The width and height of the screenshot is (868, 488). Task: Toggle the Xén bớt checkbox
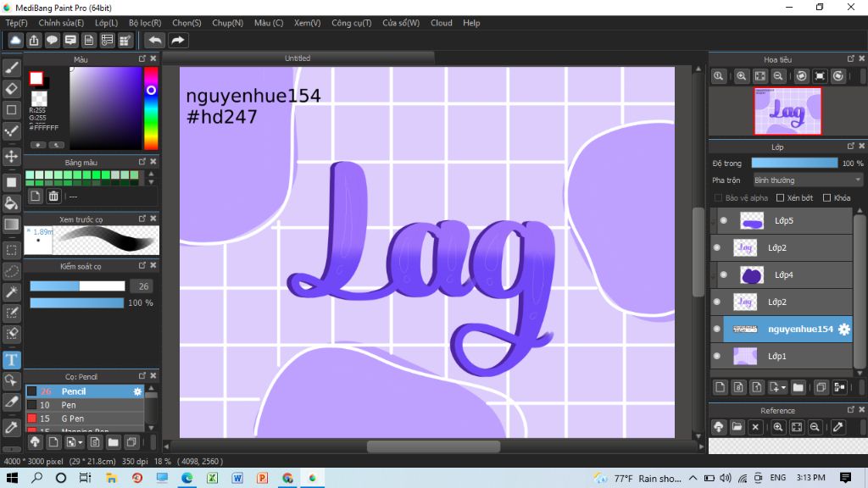pos(780,198)
